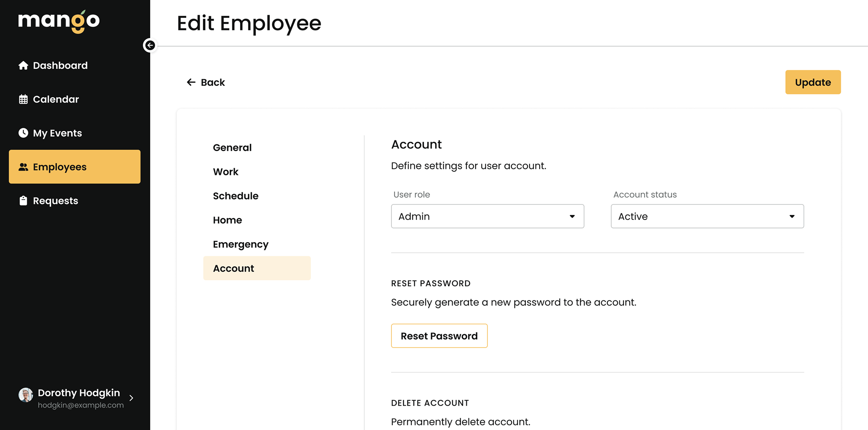Open the Dashboard from the sidebar

(x=60, y=65)
